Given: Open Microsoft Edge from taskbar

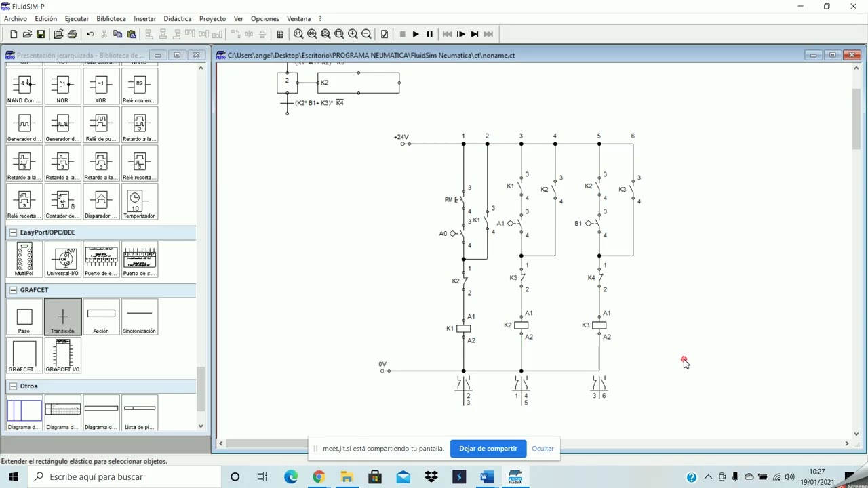Looking at the screenshot, I should (x=291, y=477).
